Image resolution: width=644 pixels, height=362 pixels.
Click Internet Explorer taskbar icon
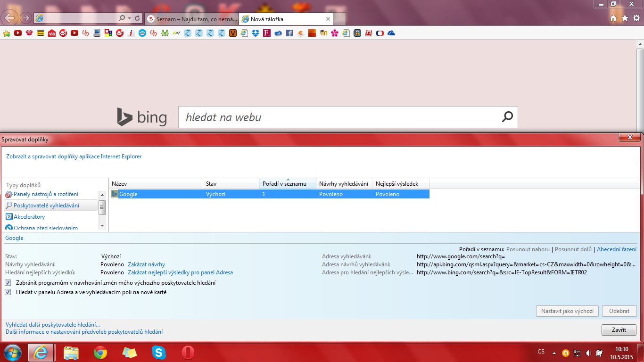tap(41, 353)
